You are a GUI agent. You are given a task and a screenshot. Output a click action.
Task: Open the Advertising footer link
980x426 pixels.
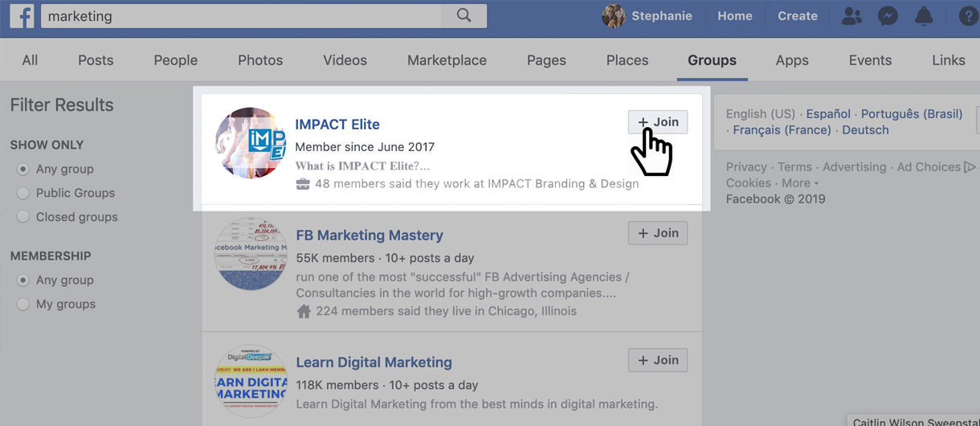[854, 167]
